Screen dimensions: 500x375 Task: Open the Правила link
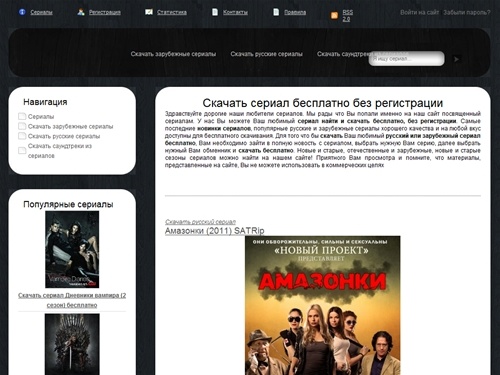click(295, 12)
